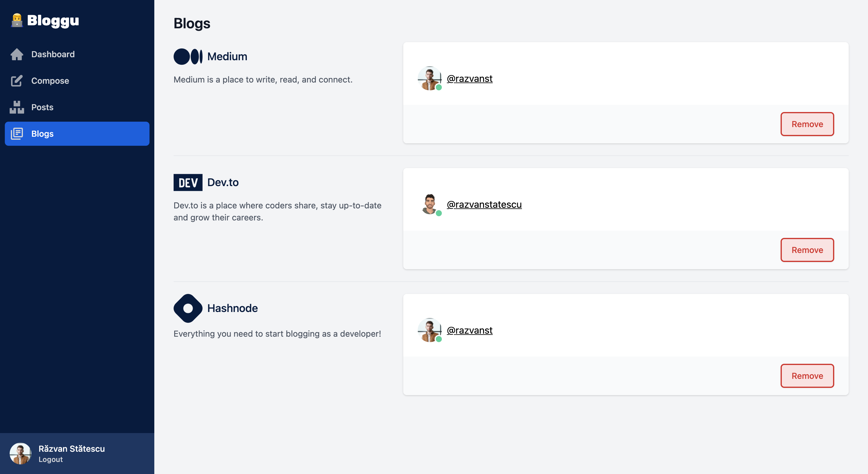The image size is (868, 474).
Task: Go to the Compose page
Action: pos(50,81)
